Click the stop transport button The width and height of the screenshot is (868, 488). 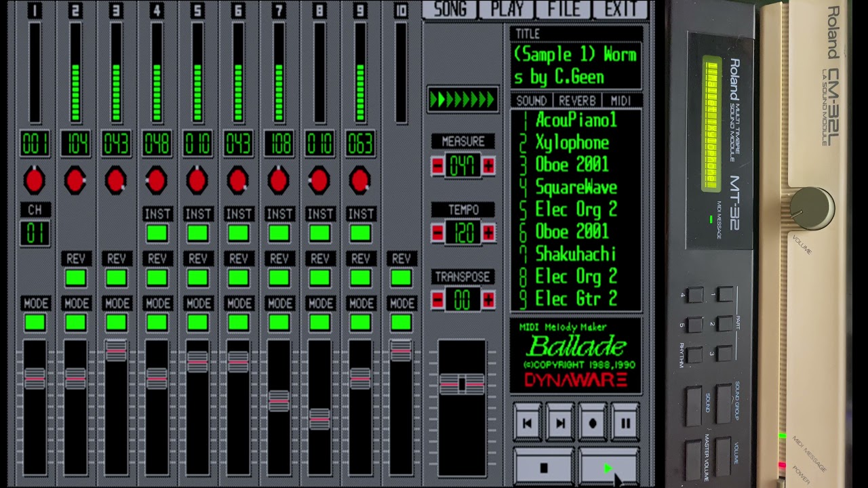click(x=544, y=466)
